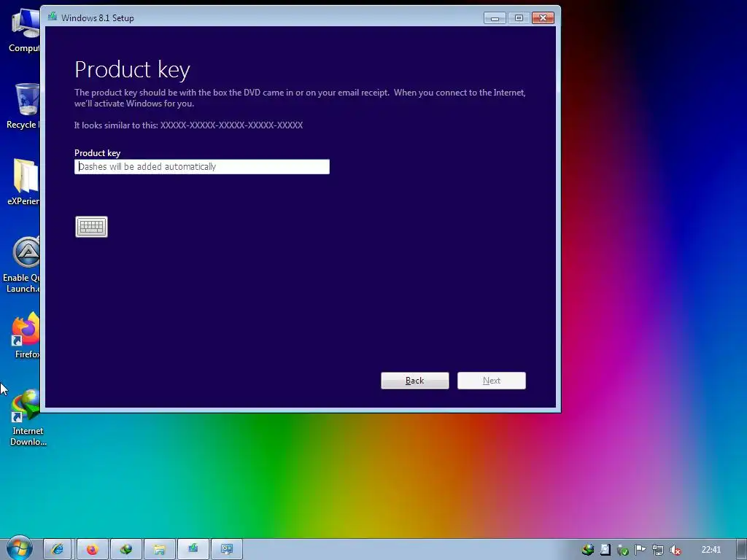Image resolution: width=747 pixels, height=560 pixels.
Task: Click the muted volume tray icon
Action: [x=675, y=550]
